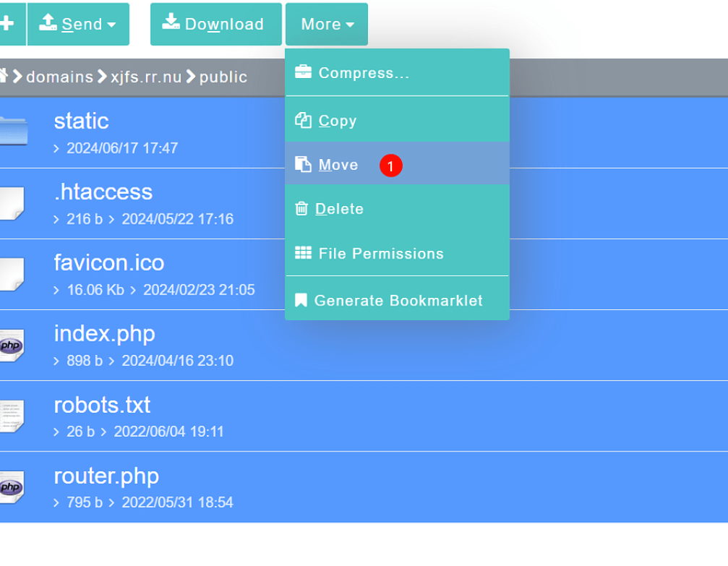Viewport: 728px width, 566px height.
Task: Navigate to domains in breadcrumb path
Action: point(60,77)
